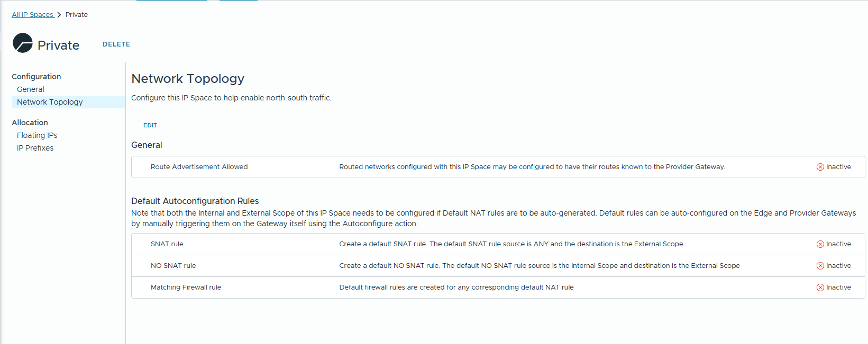The image size is (868, 344).
Task: Select General in the Configuration sidebar
Action: (x=31, y=89)
